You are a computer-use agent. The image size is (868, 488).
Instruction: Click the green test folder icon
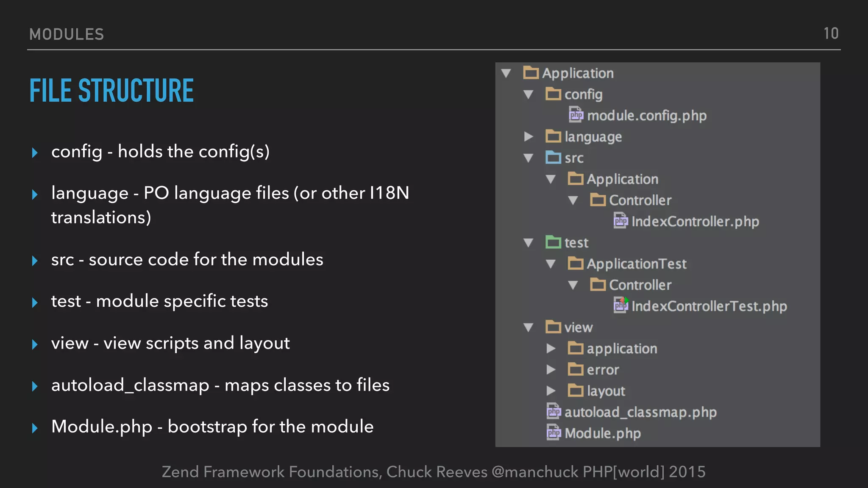point(553,242)
